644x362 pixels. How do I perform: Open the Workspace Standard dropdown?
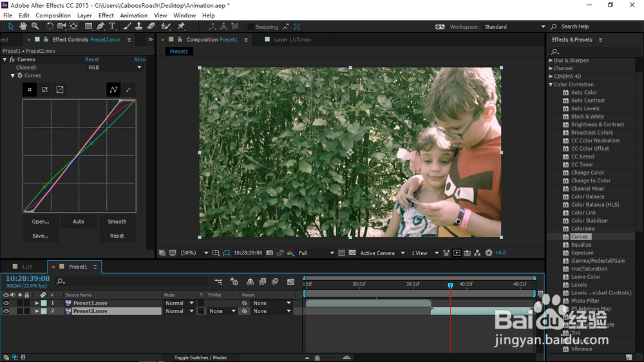(x=515, y=26)
